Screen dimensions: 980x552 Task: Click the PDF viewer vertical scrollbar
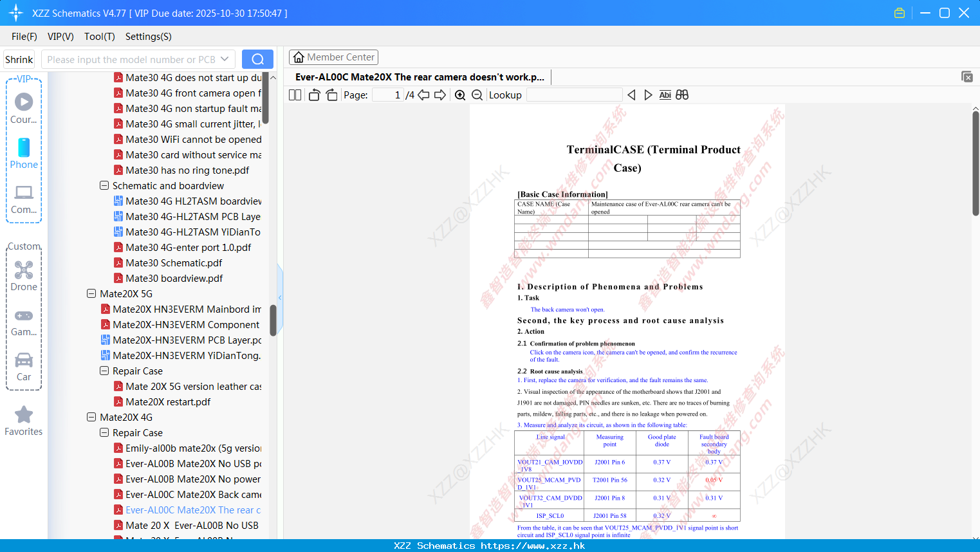click(x=975, y=163)
